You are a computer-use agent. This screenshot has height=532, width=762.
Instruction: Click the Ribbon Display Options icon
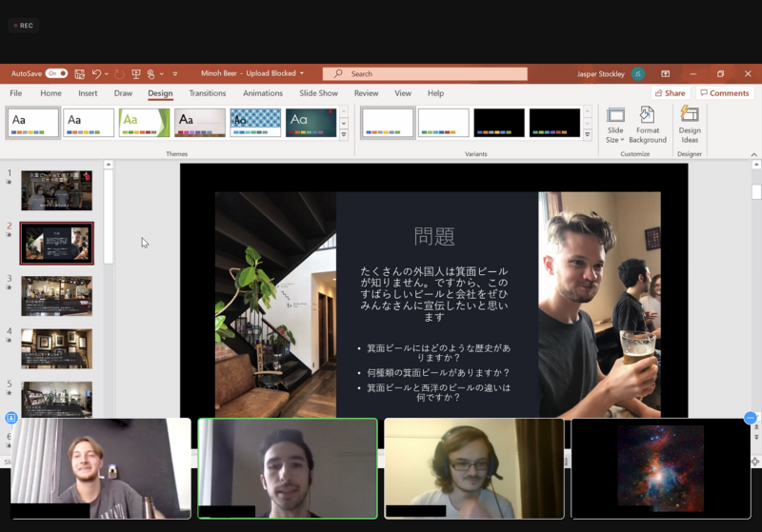coord(665,74)
